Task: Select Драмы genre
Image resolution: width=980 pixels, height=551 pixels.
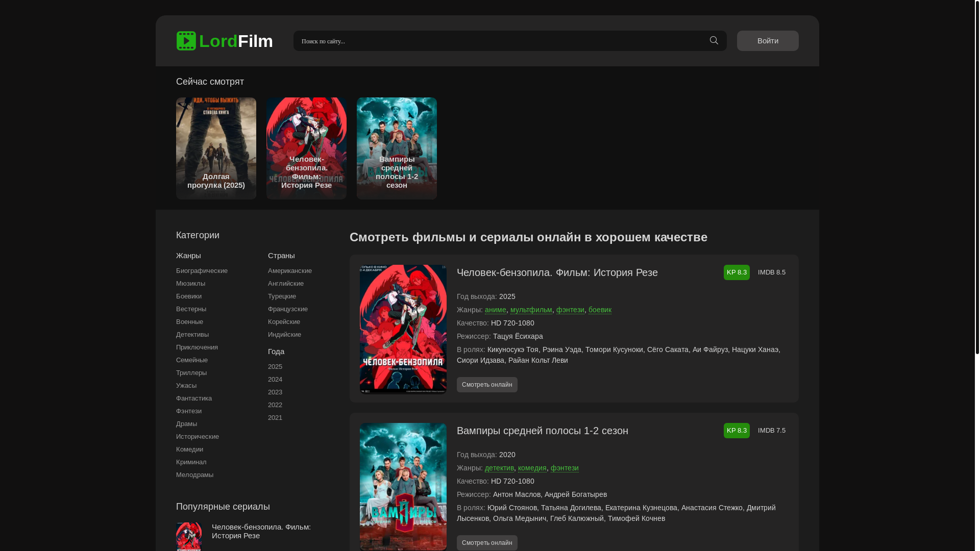Action: tap(186, 424)
